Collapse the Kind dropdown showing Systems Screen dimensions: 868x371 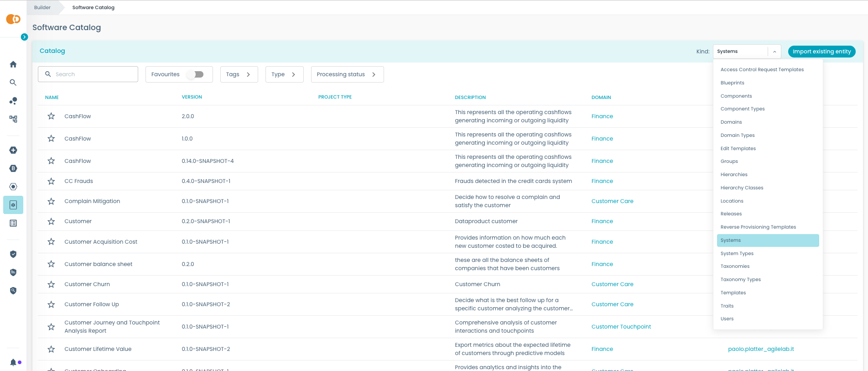[x=774, y=52]
